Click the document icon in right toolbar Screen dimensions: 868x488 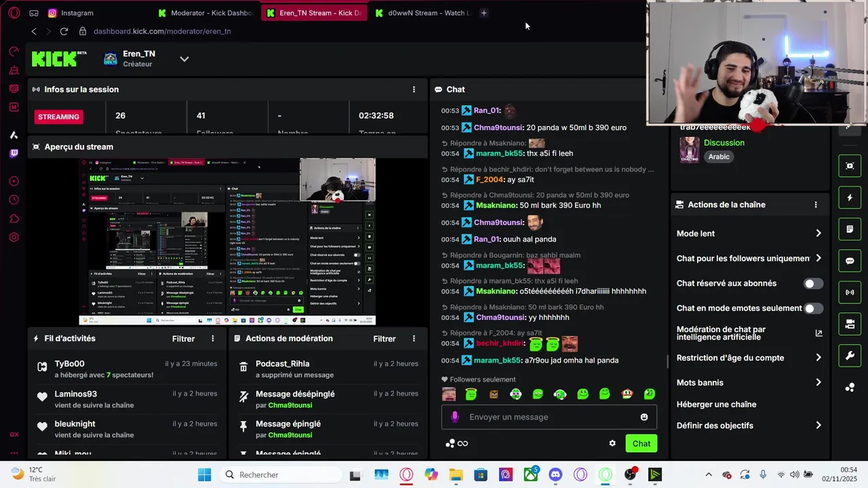(x=850, y=230)
